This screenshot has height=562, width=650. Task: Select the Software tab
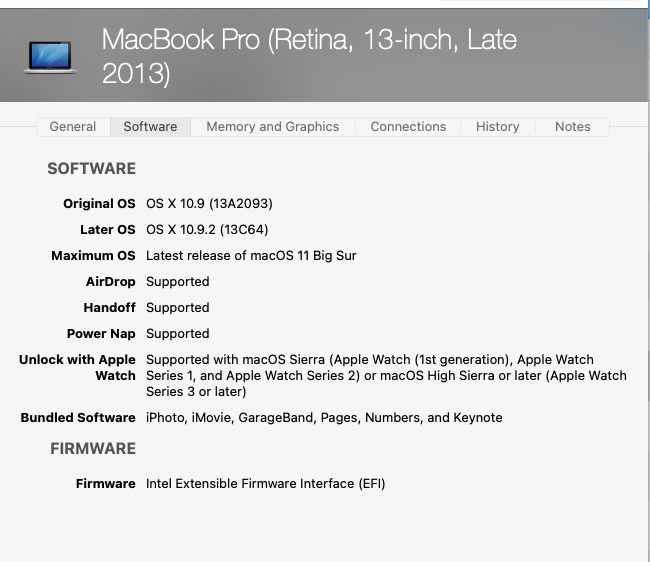pos(150,127)
